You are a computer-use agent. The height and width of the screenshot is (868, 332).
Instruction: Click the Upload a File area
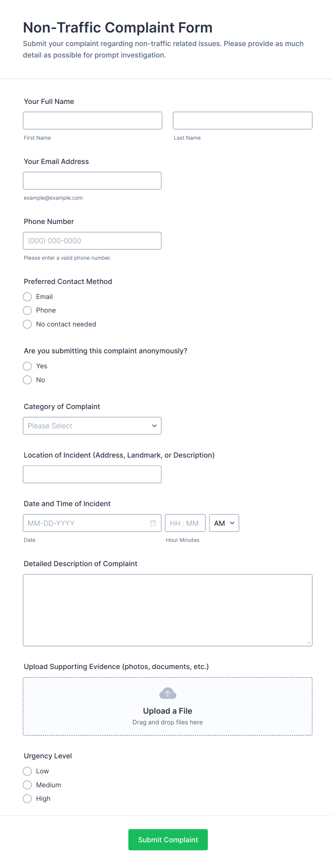click(167, 711)
